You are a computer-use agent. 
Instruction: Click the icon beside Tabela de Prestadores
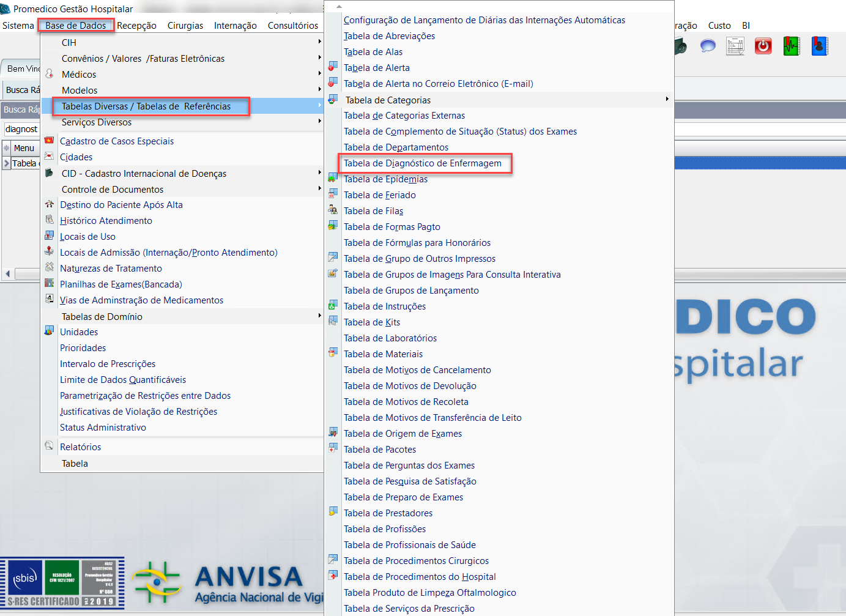coord(333,512)
